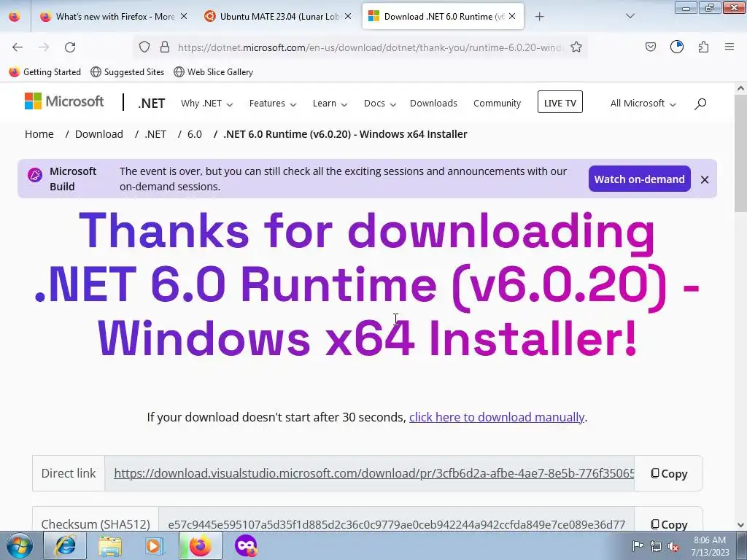Go to the .NET home link
The image size is (747, 560).
pos(152,104)
